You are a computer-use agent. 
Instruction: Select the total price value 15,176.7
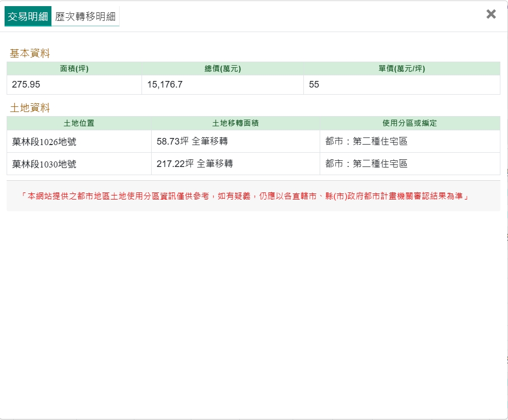[165, 85]
